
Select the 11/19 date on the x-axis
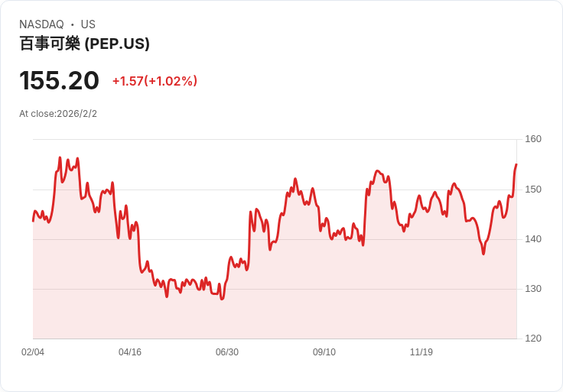coord(421,352)
